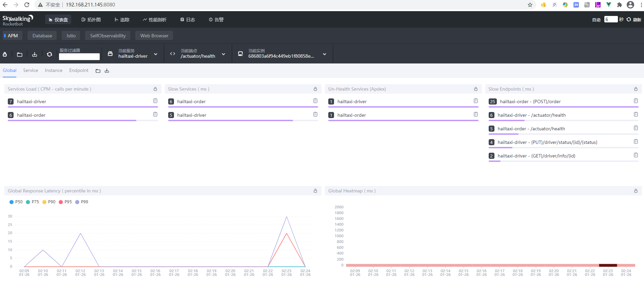Select the Istio dashboard tab
The image size is (644, 281).
point(71,36)
